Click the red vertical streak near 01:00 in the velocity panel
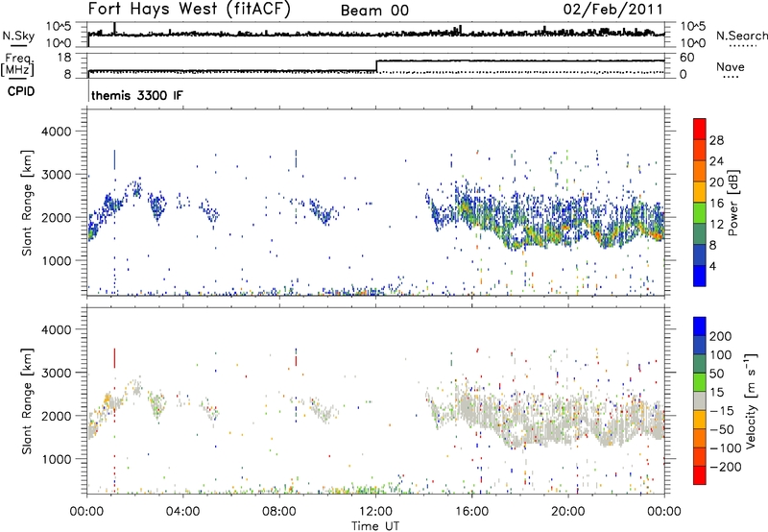 (x=114, y=357)
